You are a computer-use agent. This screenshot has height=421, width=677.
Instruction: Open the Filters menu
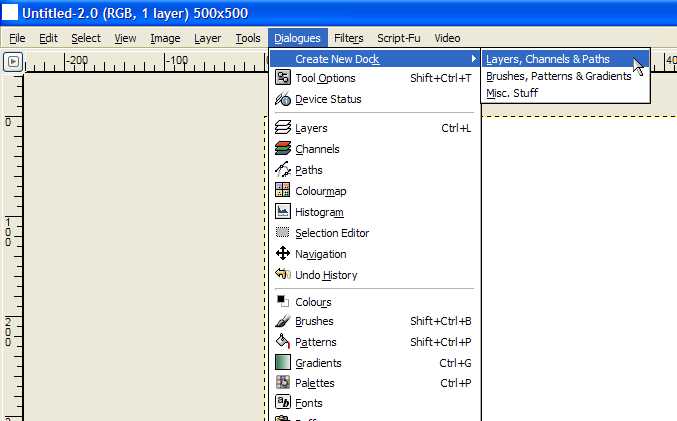coord(348,38)
